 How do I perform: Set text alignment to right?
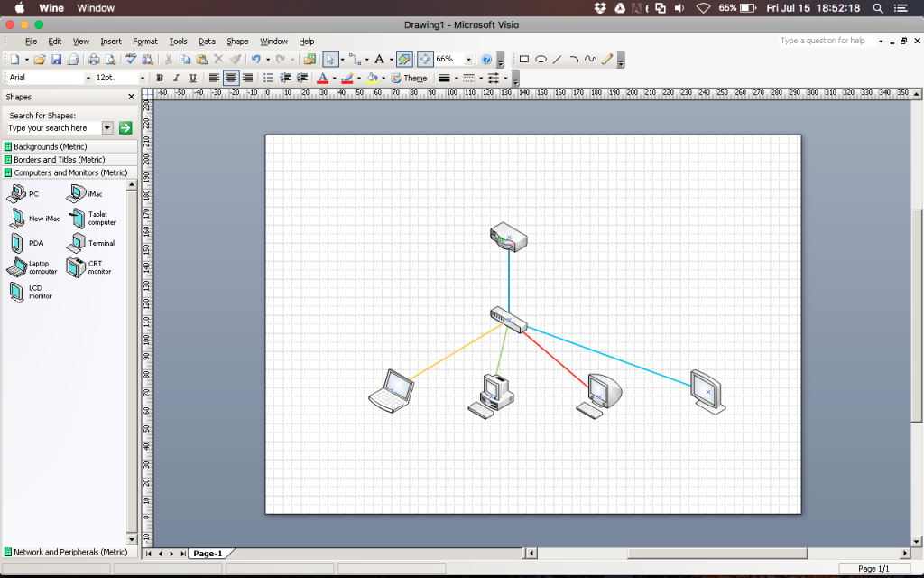[x=247, y=78]
